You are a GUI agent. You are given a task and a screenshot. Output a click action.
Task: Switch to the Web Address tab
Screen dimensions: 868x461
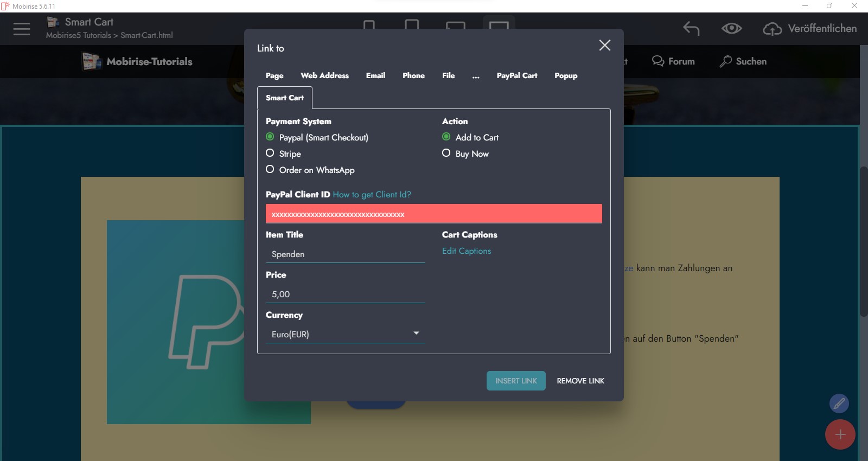[324, 76]
